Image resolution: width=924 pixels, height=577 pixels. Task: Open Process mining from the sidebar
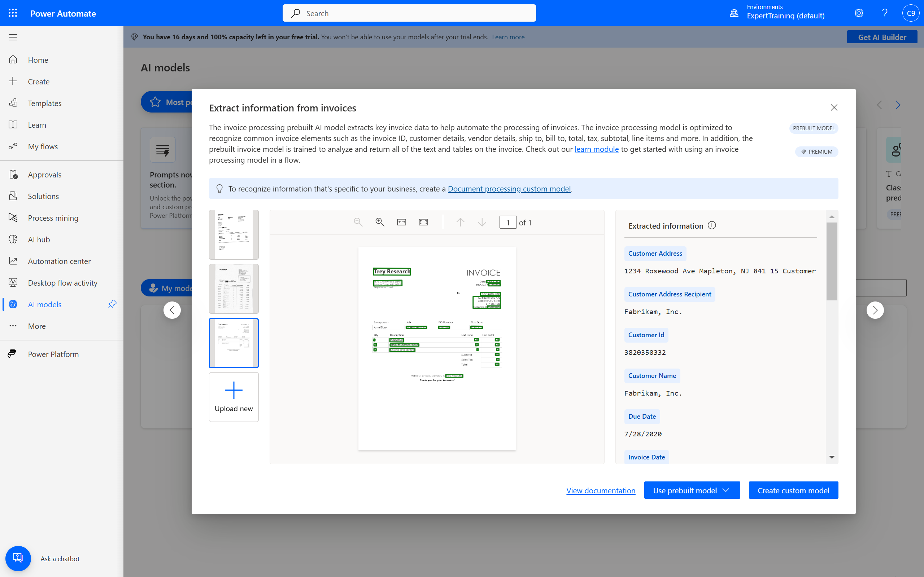point(53,217)
